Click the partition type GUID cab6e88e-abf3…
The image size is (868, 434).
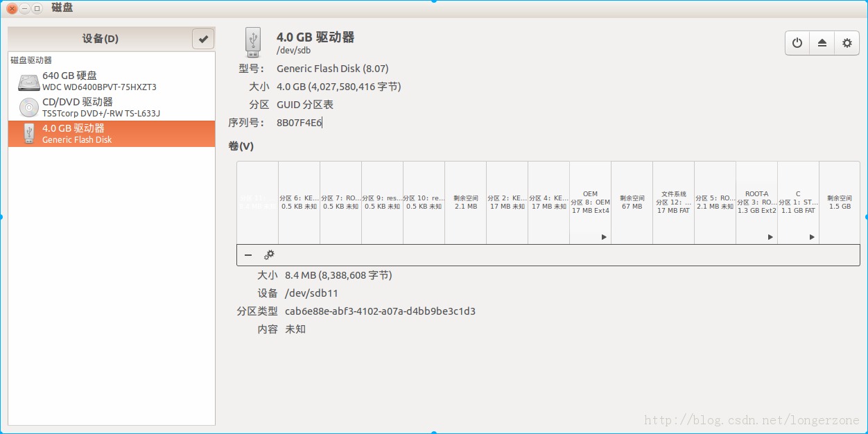pyautogui.click(x=381, y=311)
